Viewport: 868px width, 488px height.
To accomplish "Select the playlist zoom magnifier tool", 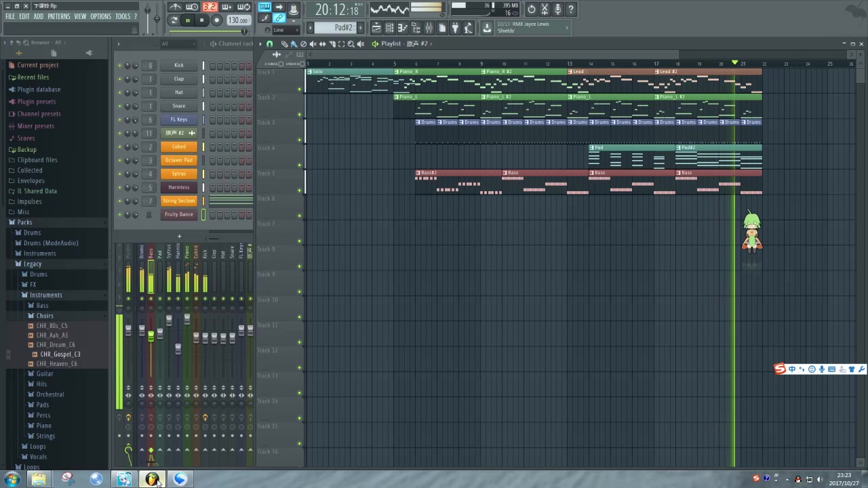I will coord(351,43).
